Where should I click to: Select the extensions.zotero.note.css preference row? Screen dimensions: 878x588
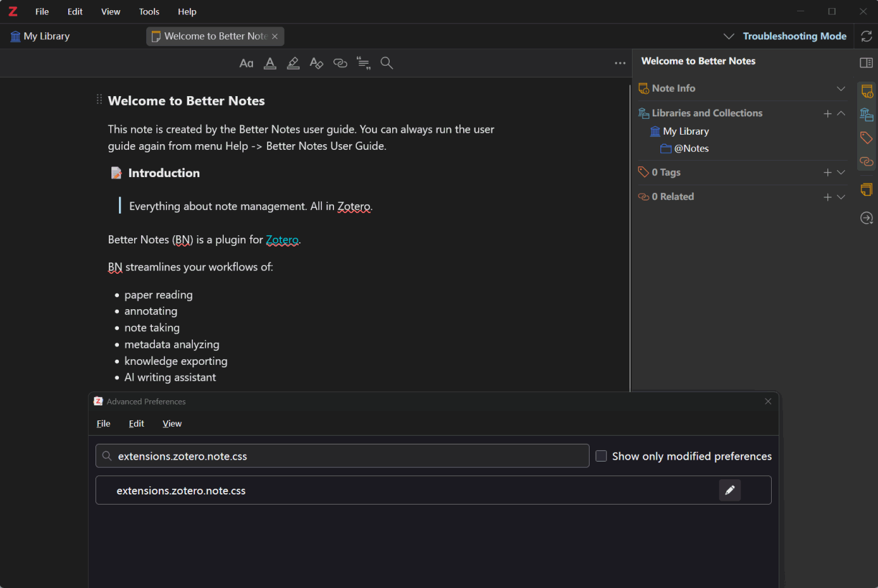pos(433,490)
